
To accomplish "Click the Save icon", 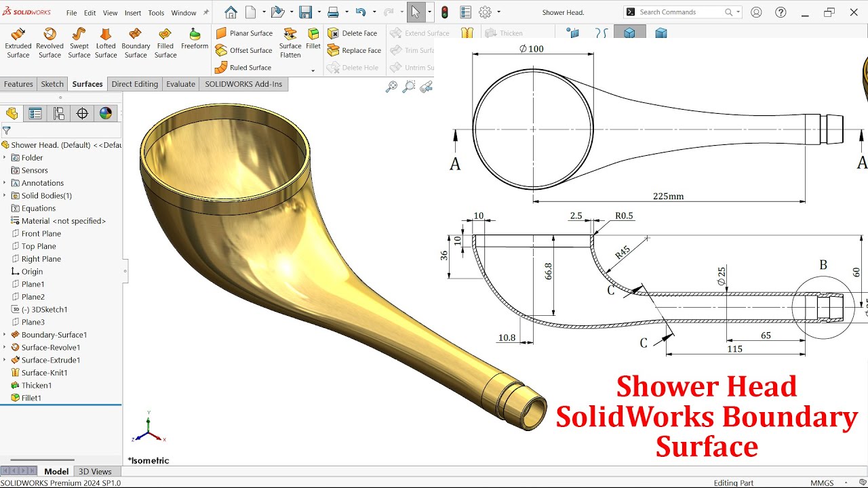I will [x=305, y=12].
